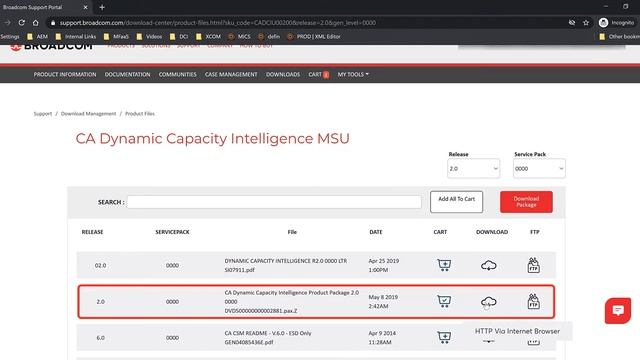640x360 pixels.
Task: Bookmark this page with the star icon
Action: tap(586, 23)
